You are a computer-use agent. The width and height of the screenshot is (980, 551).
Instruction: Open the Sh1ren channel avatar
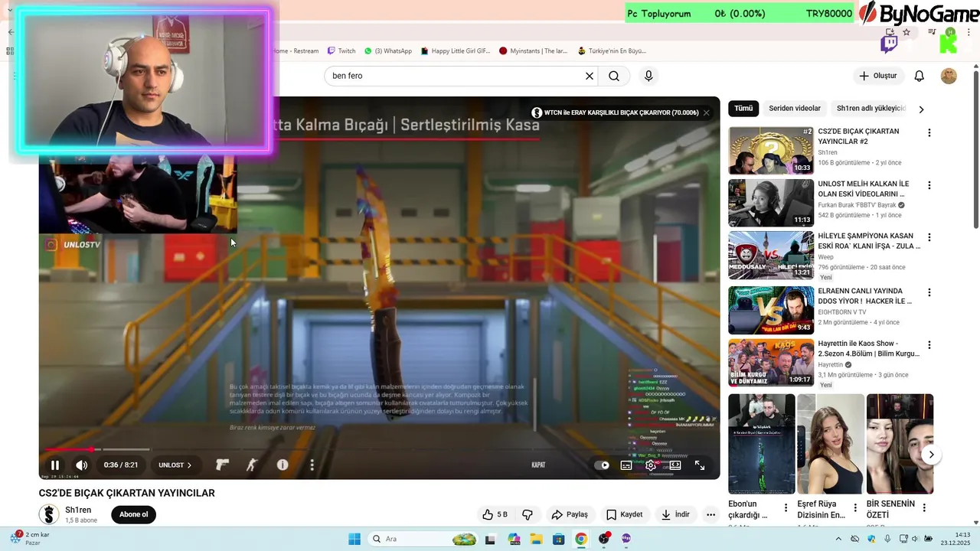[x=49, y=514]
